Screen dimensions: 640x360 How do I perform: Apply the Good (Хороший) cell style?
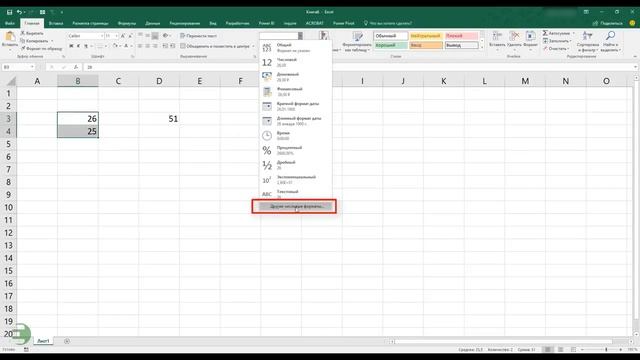pyautogui.click(x=391, y=45)
